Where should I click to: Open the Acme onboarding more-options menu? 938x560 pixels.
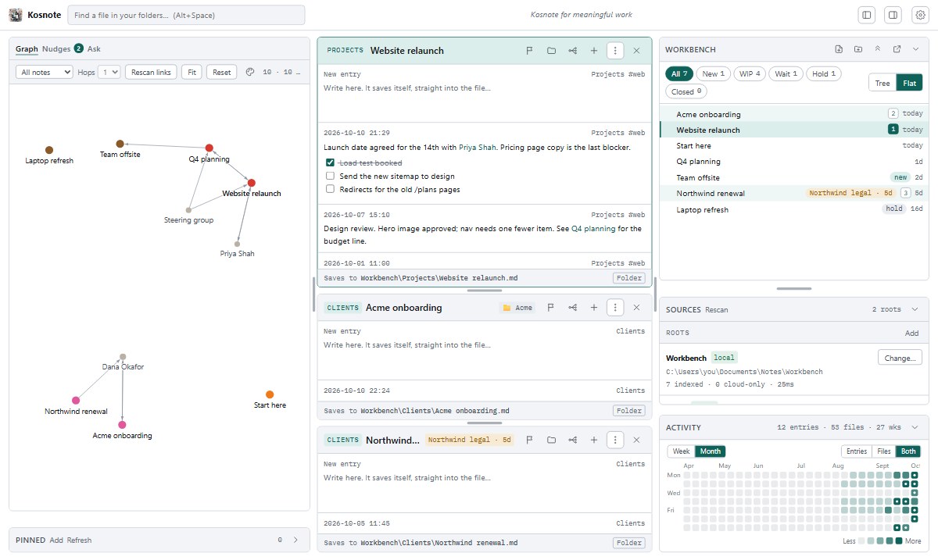pos(615,308)
